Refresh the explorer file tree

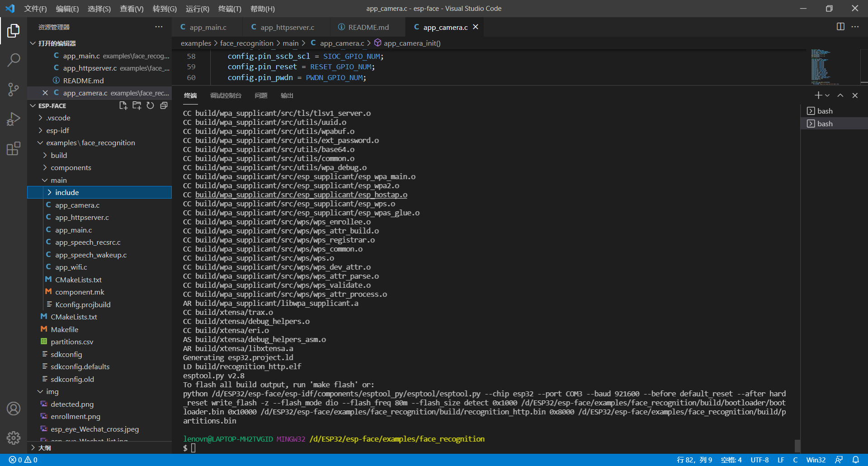[150, 105]
